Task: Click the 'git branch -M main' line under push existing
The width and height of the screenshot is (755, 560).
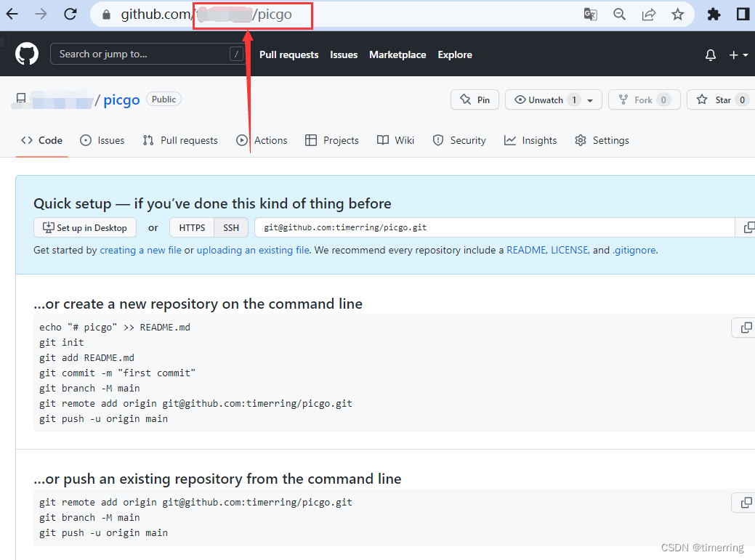Action: point(89,518)
